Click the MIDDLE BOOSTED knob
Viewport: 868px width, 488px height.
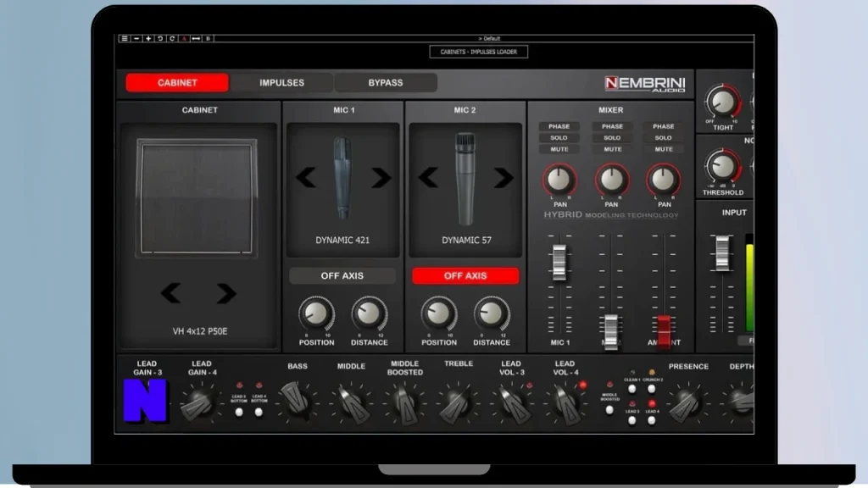[404, 404]
